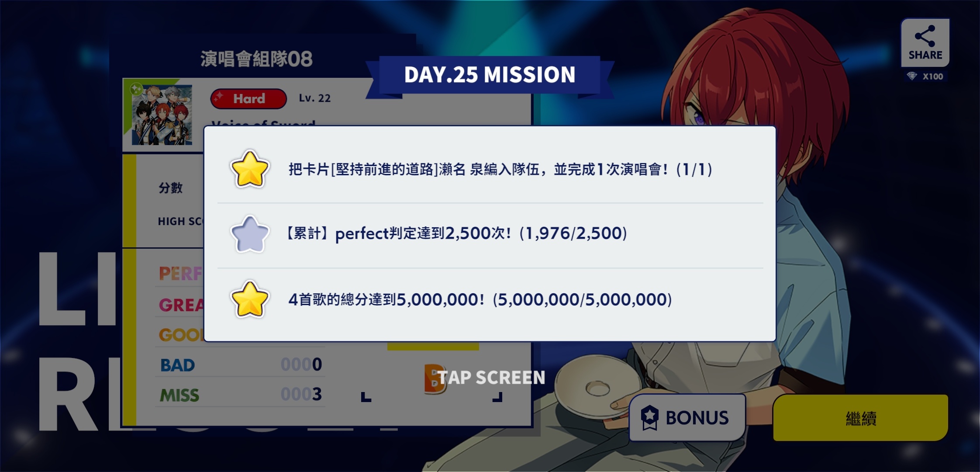Click the 瀨名 泉 card mission text

point(500,170)
